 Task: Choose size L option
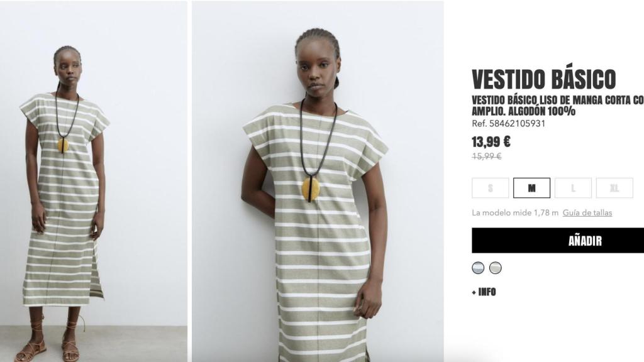(x=573, y=188)
